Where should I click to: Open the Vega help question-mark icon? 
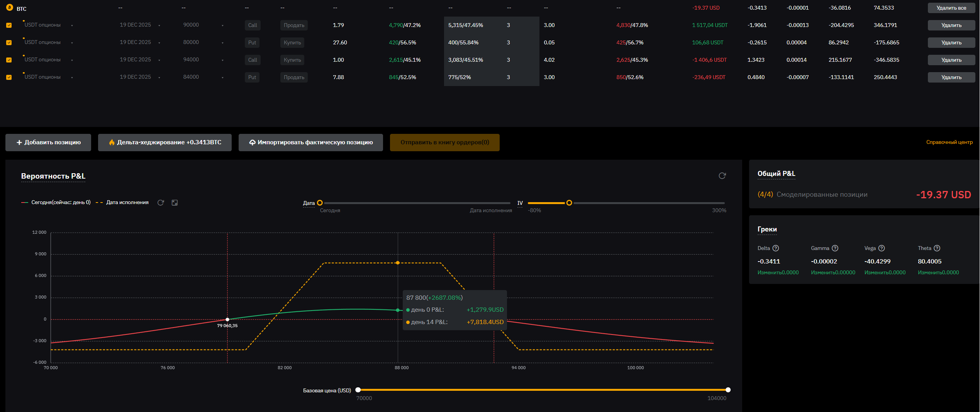(882, 248)
